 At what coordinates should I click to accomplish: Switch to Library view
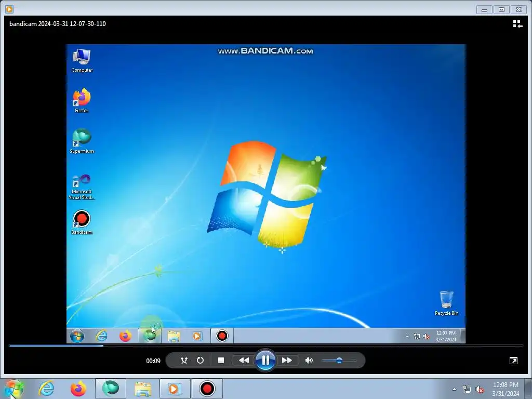pyautogui.click(x=517, y=24)
